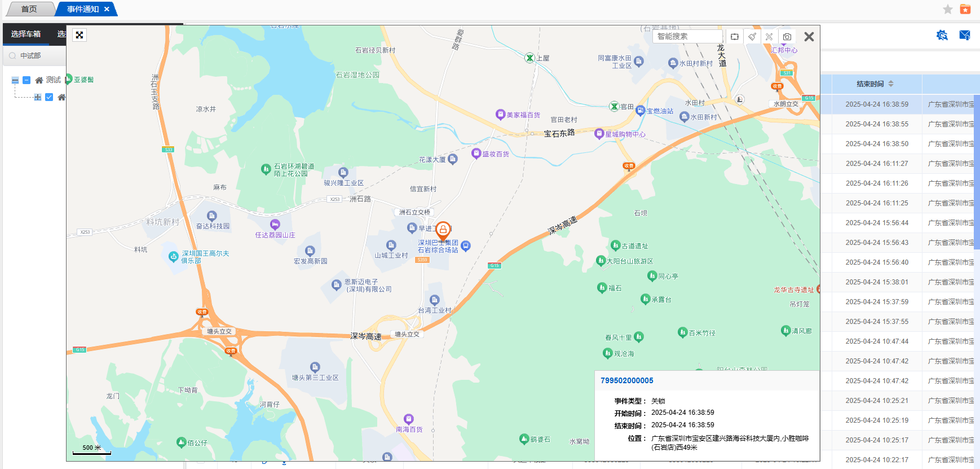
Task: Select the 事件通知 tab
Action: (83, 9)
